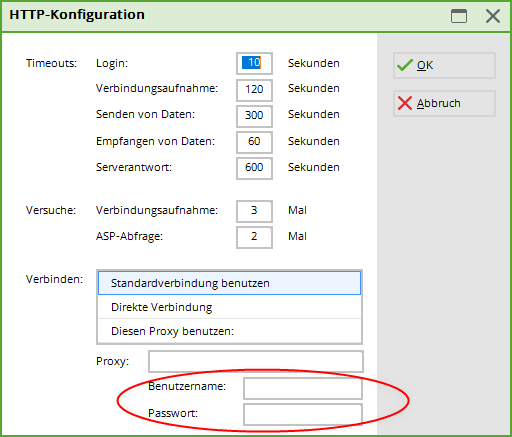Click the Verbindungsaufnahme timeout field showing 120
Viewport: 512px width, 437px height.
point(254,89)
